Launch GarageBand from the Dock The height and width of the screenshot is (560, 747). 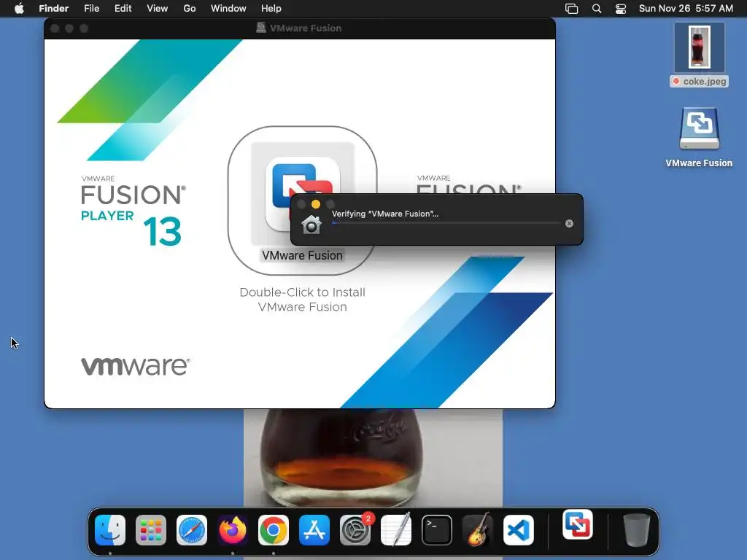coord(478,530)
